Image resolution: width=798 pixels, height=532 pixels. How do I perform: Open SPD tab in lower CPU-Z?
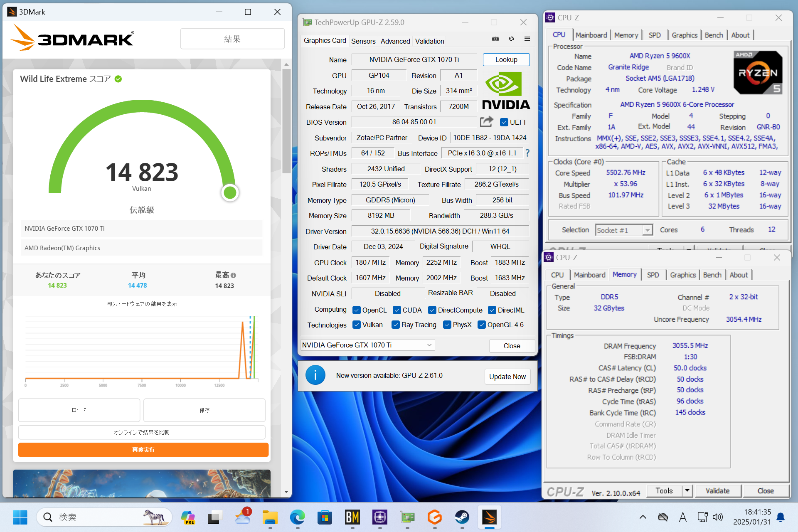coord(653,275)
